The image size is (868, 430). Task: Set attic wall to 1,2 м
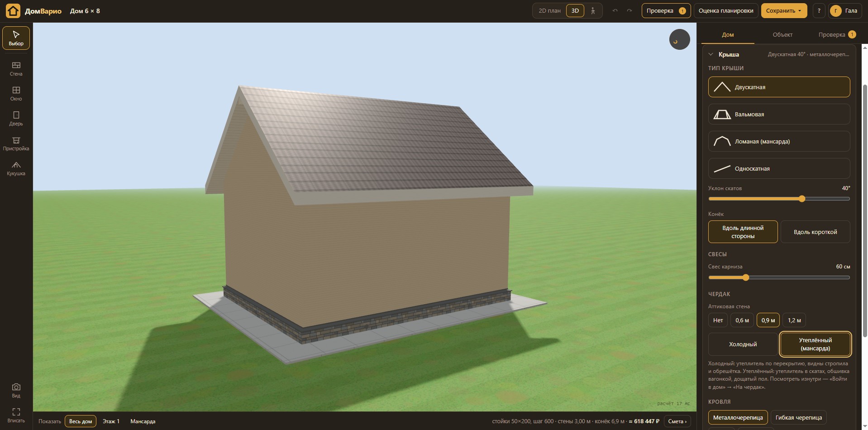click(x=794, y=320)
